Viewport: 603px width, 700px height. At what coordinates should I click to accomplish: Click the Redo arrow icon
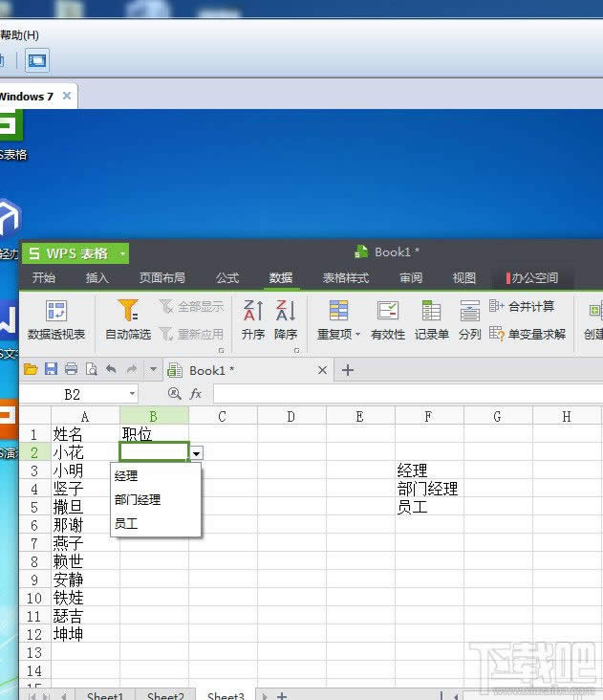(132, 369)
